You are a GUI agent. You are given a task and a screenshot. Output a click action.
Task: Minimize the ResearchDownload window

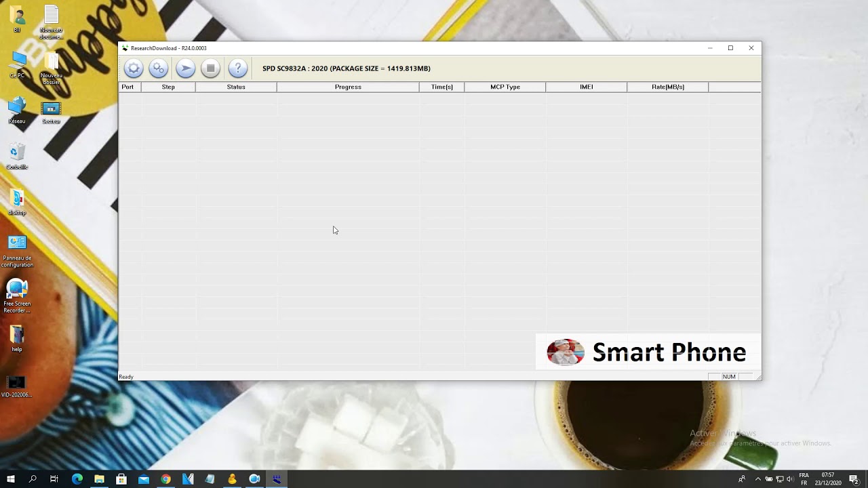(x=710, y=48)
